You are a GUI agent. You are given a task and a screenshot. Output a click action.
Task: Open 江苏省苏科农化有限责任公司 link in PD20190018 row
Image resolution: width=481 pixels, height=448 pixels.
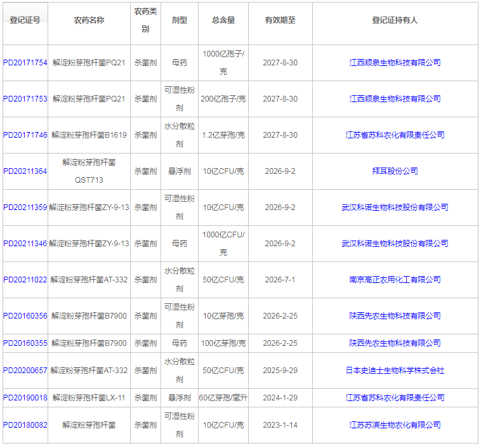point(395,398)
